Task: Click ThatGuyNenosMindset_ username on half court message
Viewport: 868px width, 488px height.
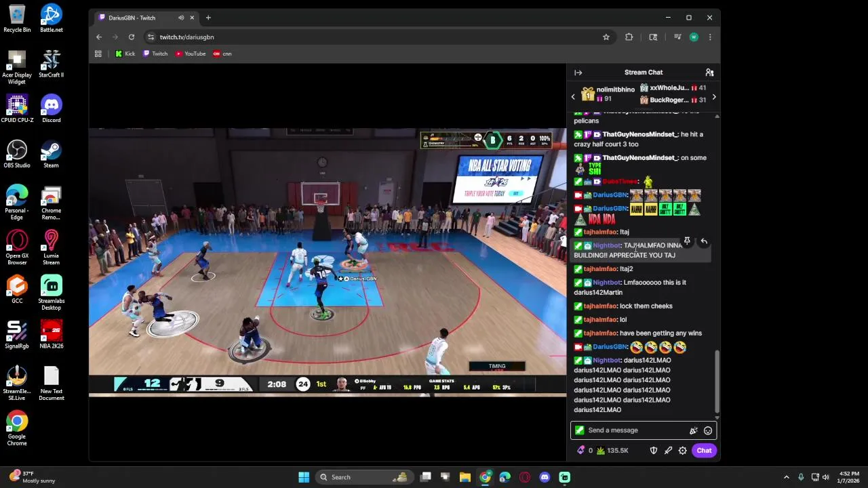Action: (639, 134)
